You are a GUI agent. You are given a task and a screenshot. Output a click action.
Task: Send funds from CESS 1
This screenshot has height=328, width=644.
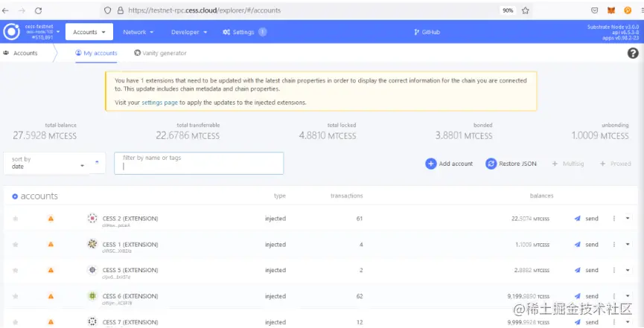(587, 244)
